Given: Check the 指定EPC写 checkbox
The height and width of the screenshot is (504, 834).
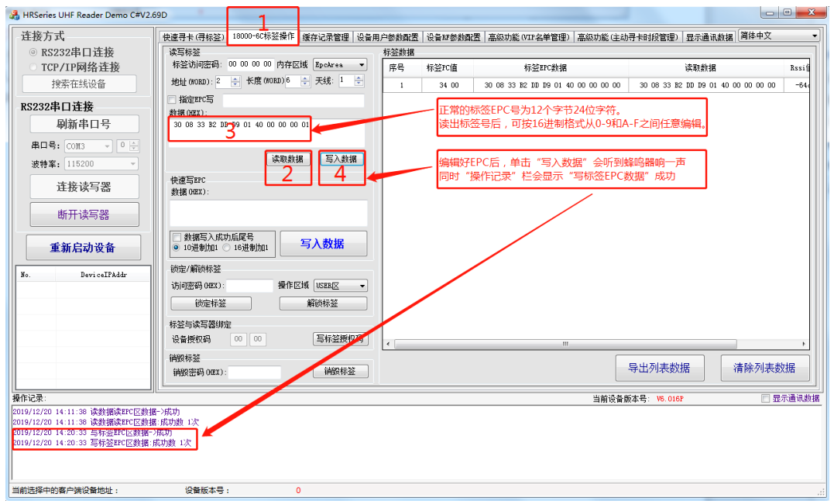Looking at the screenshot, I should click(x=173, y=100).
